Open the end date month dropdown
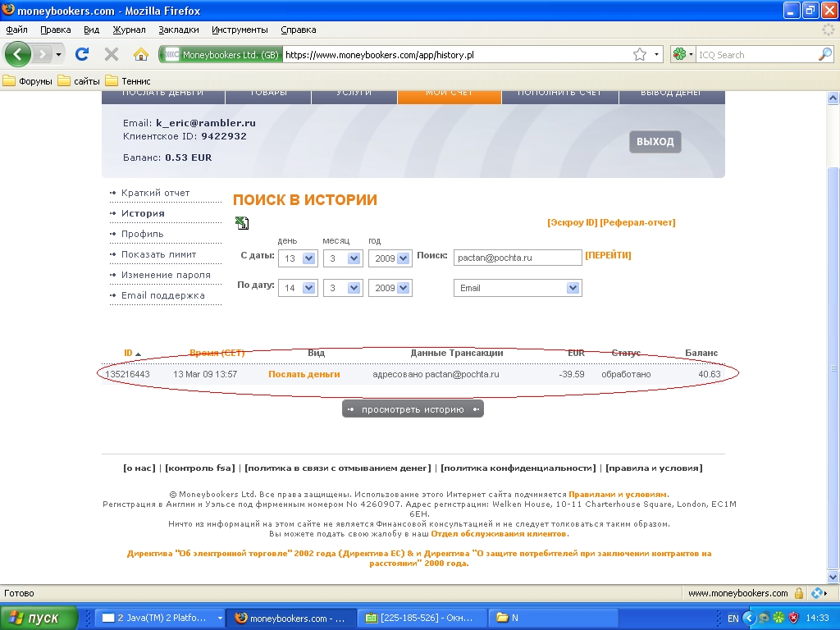This screenshot has width=840, height=630. (354, 288)
